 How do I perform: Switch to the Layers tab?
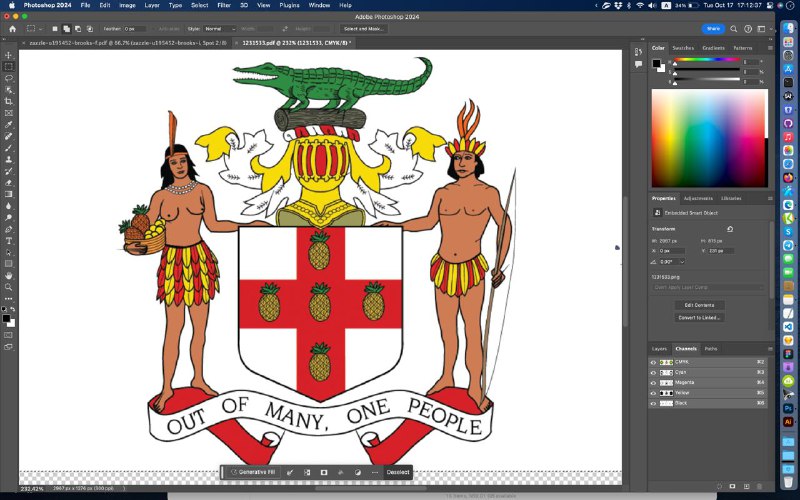click(659, 349)
